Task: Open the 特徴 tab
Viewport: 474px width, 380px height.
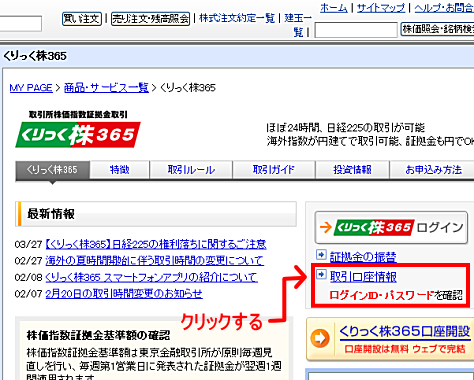Action: [x=120, y=170]
